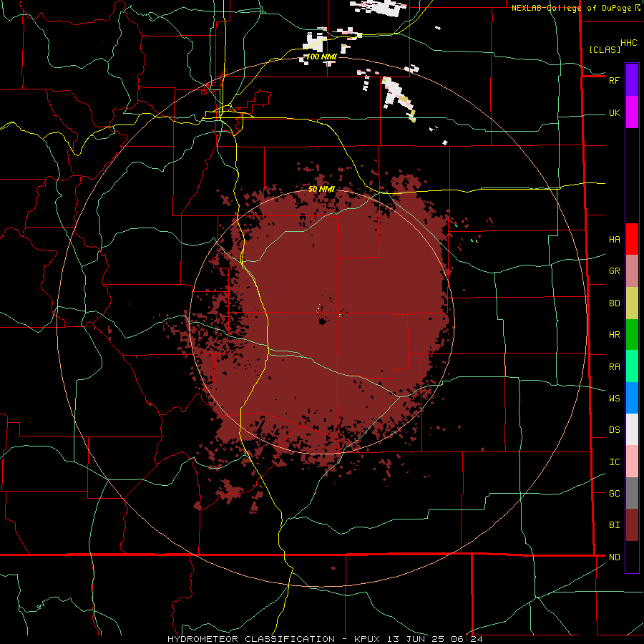Click the GC legend label
This screenshot has width=644, height=644.
(614, 494)
